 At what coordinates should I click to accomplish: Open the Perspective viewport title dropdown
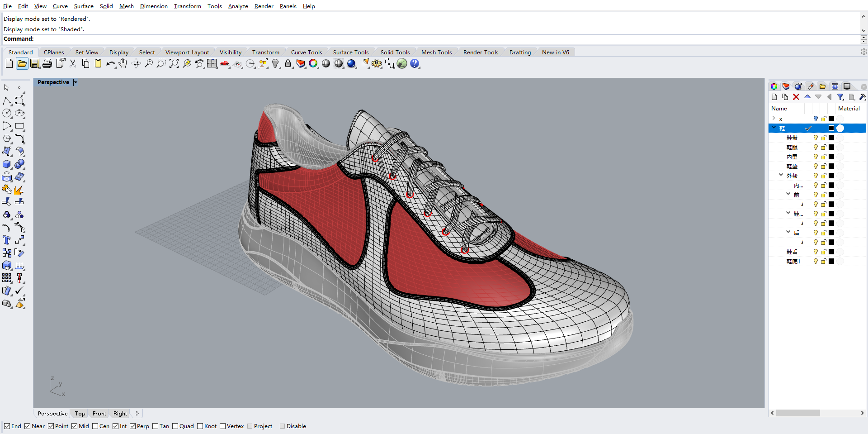coord(75,82)
